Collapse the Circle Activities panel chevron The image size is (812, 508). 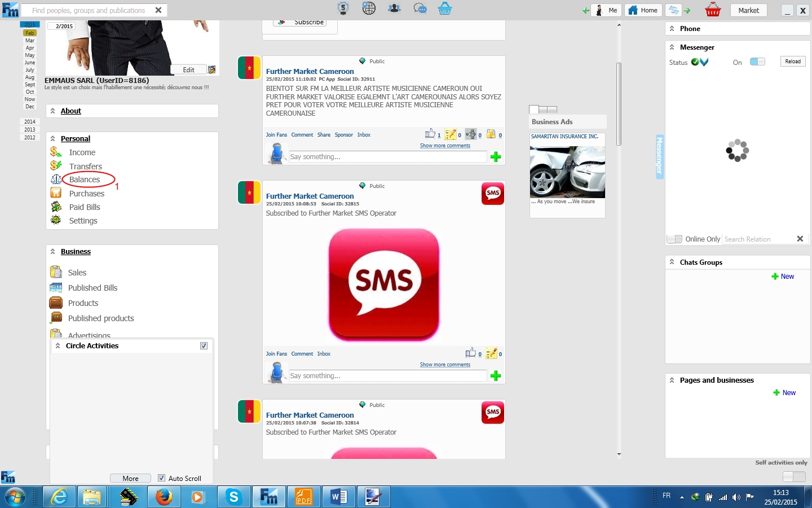point(58,345)
